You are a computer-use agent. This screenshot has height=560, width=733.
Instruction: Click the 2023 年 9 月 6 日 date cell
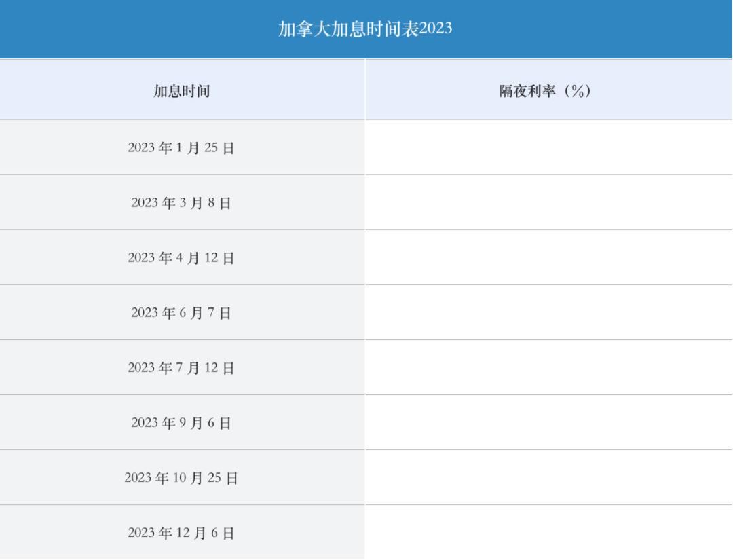183,423
